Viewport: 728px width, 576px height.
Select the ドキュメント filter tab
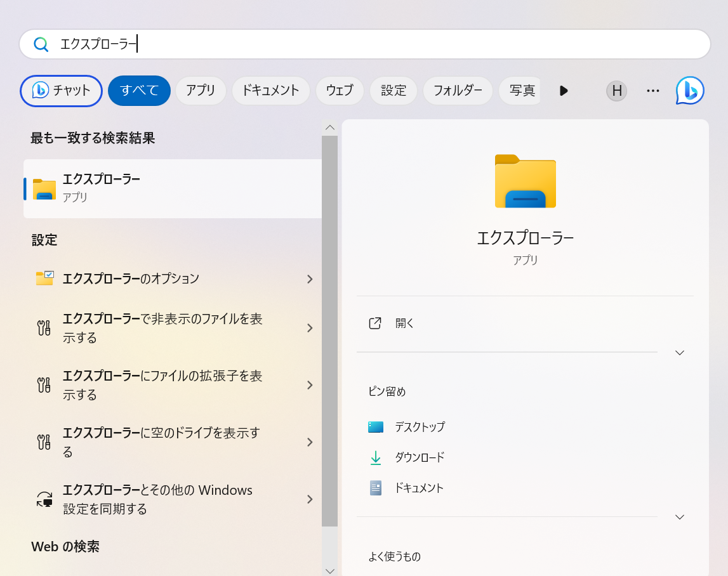pyautogui.click(x=270, y=91)
